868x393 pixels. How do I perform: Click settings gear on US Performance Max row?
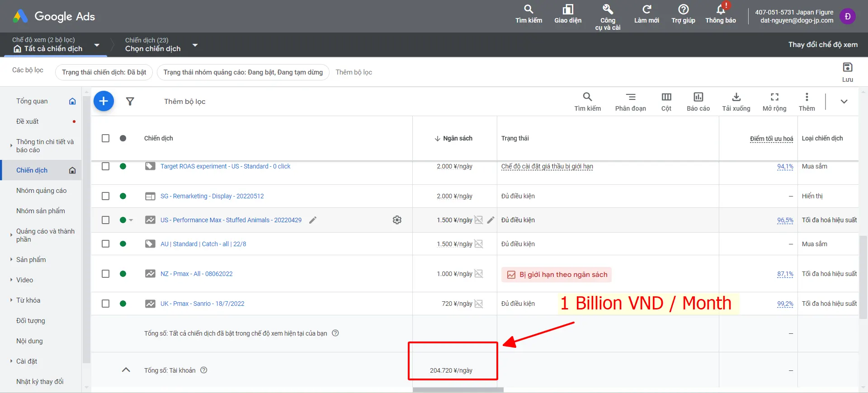click(x=397, y=220)
